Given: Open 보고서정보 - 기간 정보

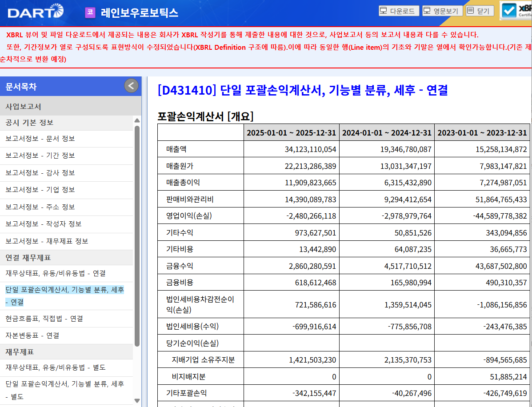Looking at the screenshot, I should point(40,156).
